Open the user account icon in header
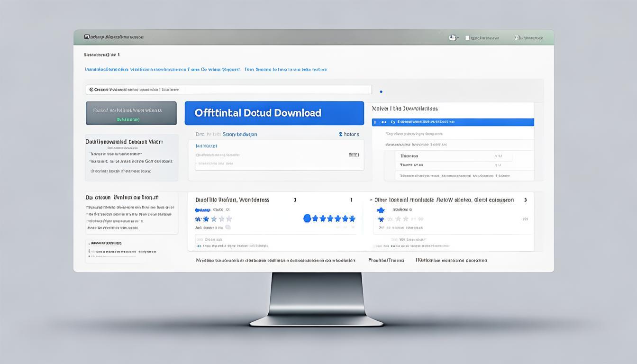This screenshot has height=364, width=637. (453, 37)
